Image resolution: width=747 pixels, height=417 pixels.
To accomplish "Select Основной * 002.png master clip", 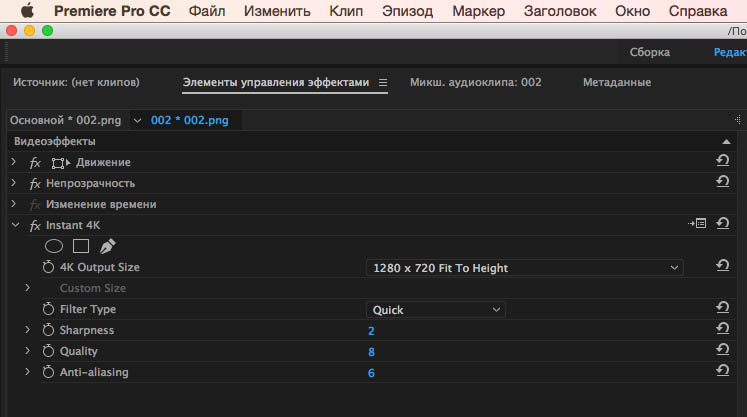I will tap(65, 120).
